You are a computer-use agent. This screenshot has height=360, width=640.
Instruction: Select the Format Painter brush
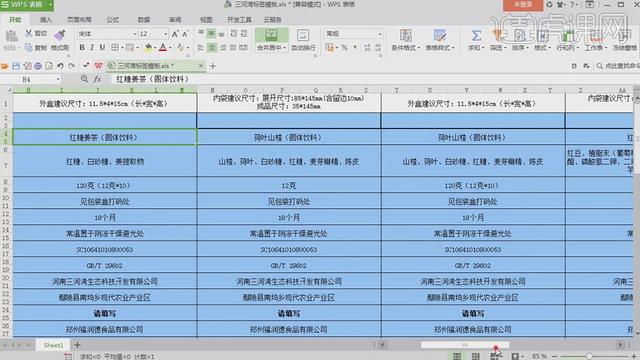[x=60, y=35]
